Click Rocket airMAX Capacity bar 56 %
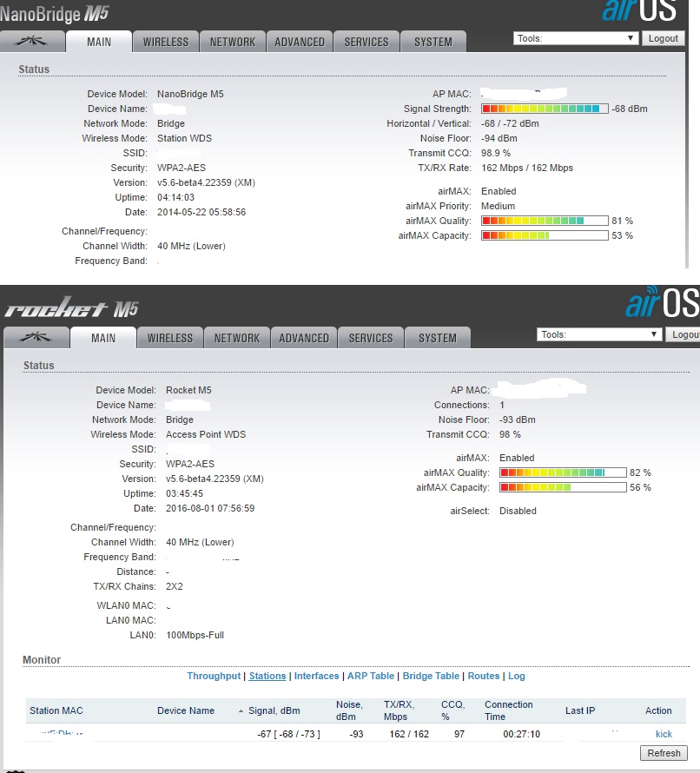Image resolution: width=700 pixels, height=773 pixels. click(x=563, y=487)
